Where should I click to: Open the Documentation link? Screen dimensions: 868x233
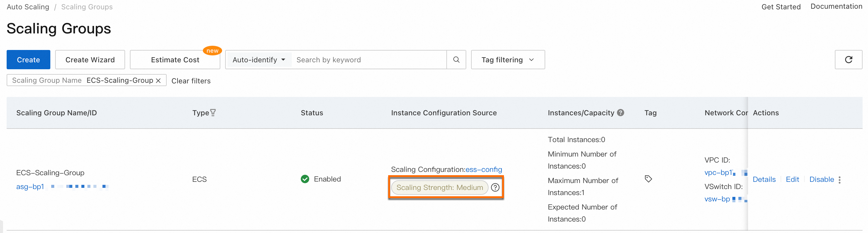click(836, 6)
